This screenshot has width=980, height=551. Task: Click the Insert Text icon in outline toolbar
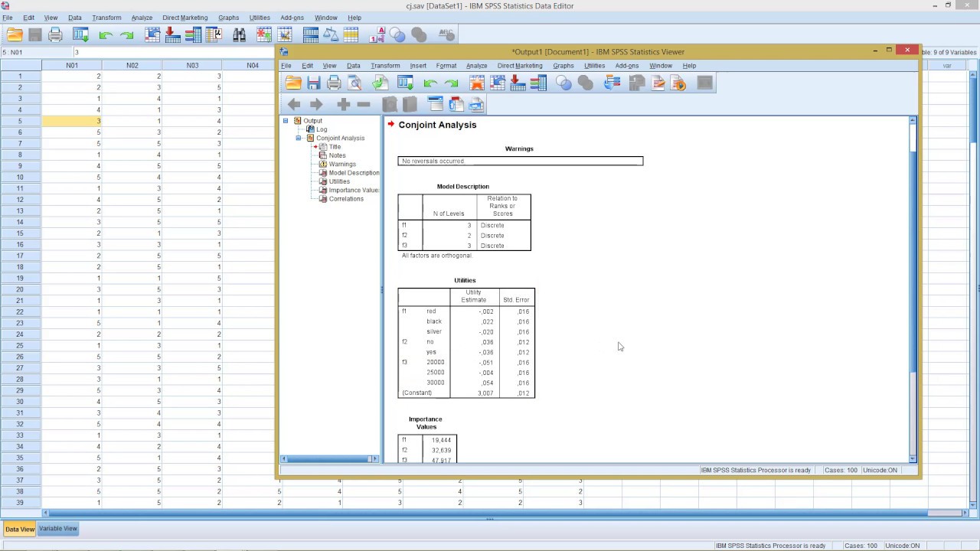(x=477, y=104)
